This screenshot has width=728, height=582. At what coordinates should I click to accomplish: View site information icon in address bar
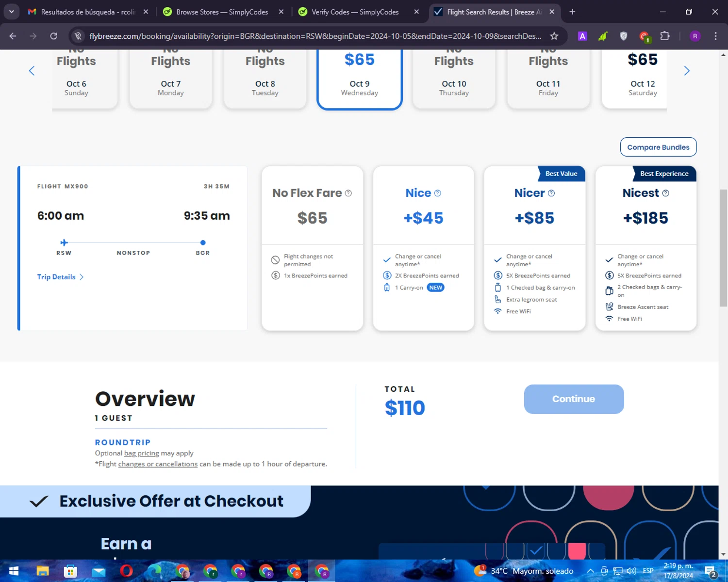[78, 36]
